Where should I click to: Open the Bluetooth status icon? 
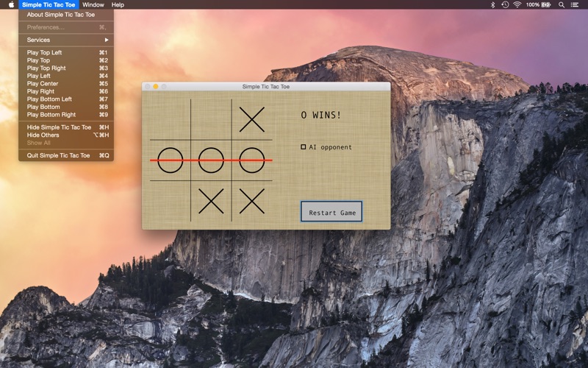point(492,4)
